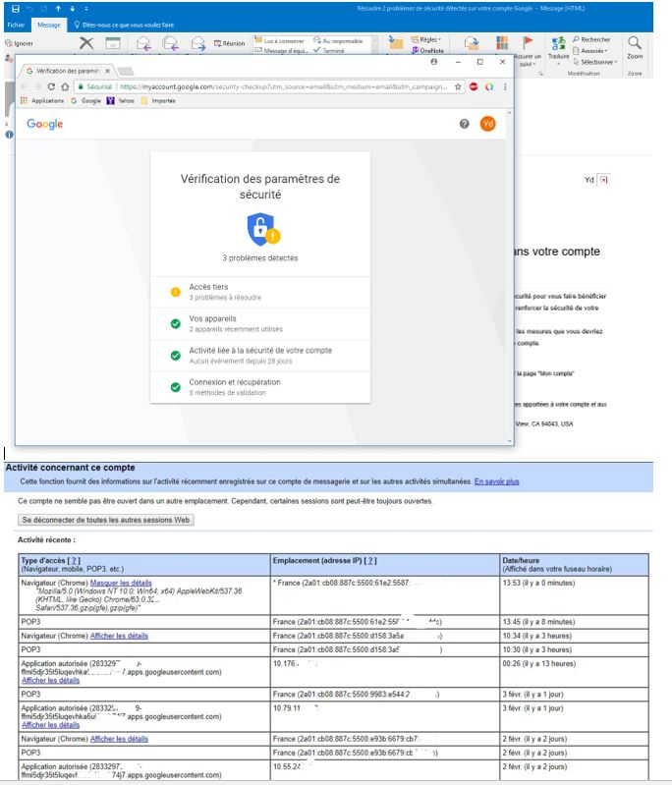Click Masquer les détails link
The image size is (672, 785).
tap(121, 583)
